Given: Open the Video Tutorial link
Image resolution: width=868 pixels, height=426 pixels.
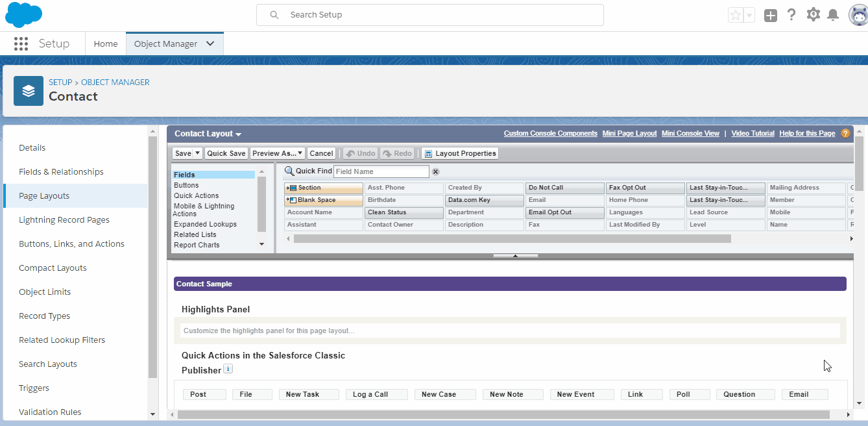Looking at the screenshot, I should click(753, 134).
